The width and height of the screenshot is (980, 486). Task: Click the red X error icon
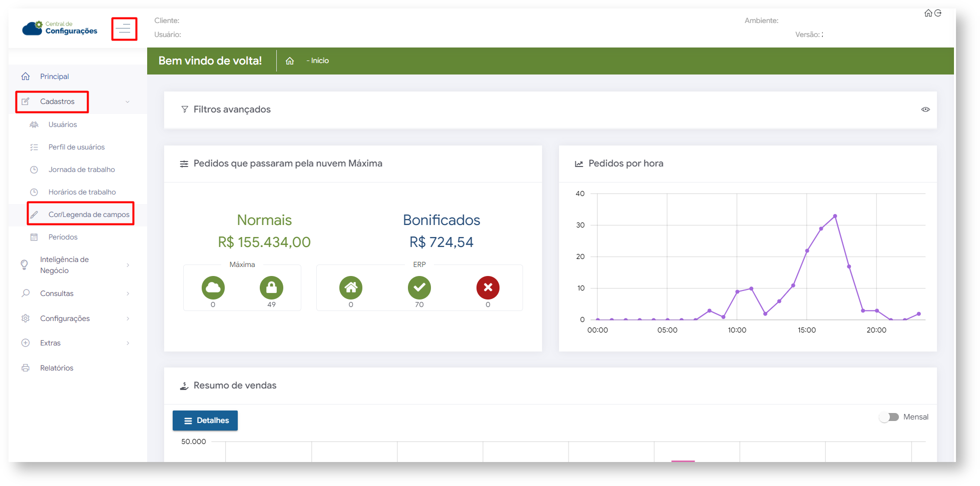[x=488, y=287]
